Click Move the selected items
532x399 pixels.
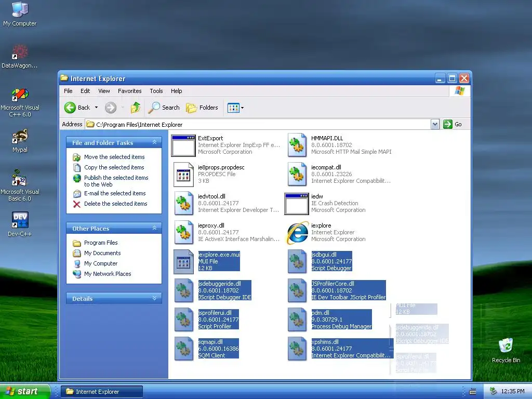pyautogui.click(x=114, y=157)
